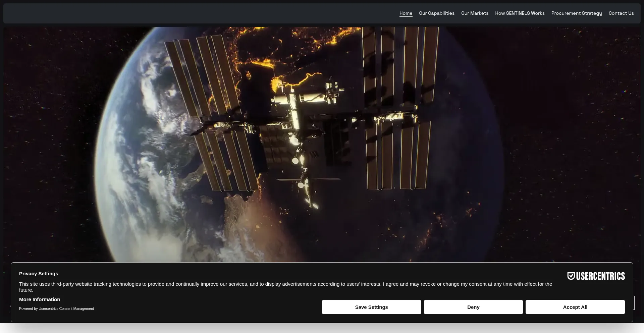
Task: Click the Usercentrics logo
Action: click(596, 276)
